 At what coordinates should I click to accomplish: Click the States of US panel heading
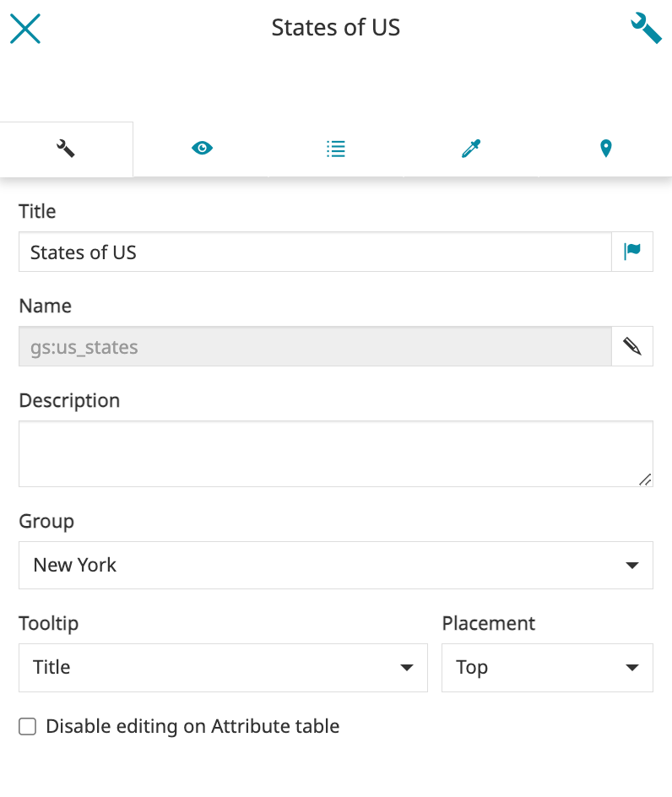335,28
